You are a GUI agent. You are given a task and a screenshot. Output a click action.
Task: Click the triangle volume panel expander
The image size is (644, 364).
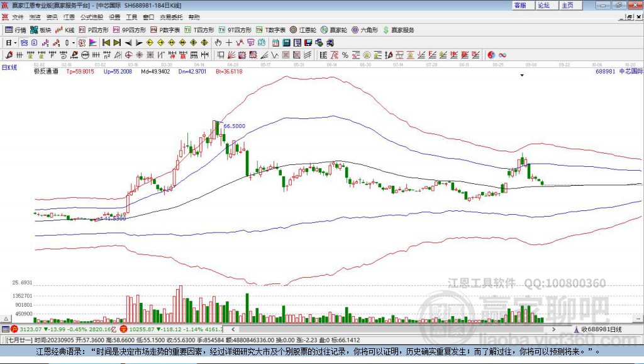pyautogui.click(x=6, y=319)
